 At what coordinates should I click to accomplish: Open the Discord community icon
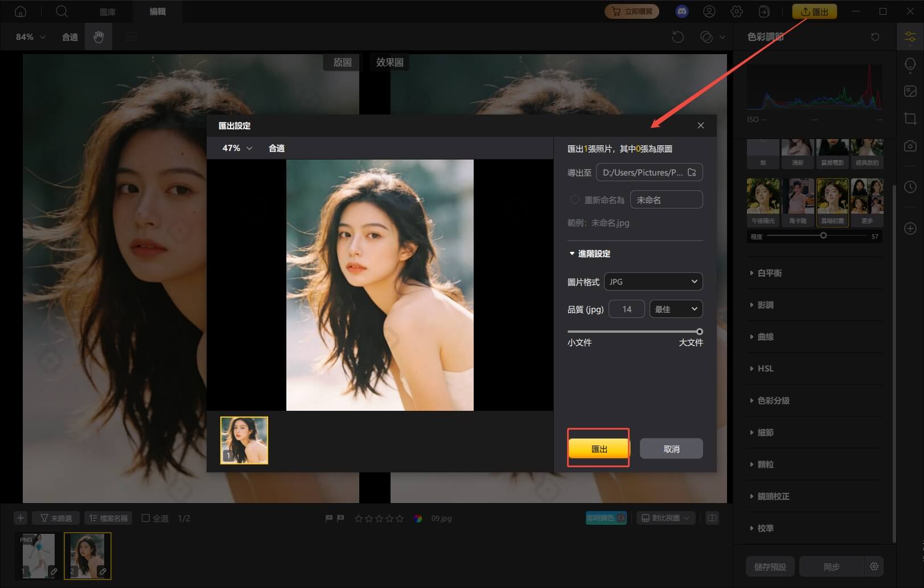point(682,11)
